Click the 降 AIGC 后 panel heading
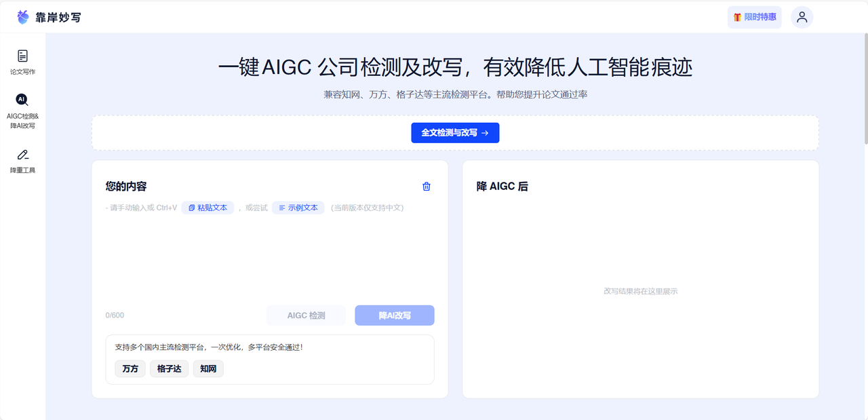 point(502,187)
